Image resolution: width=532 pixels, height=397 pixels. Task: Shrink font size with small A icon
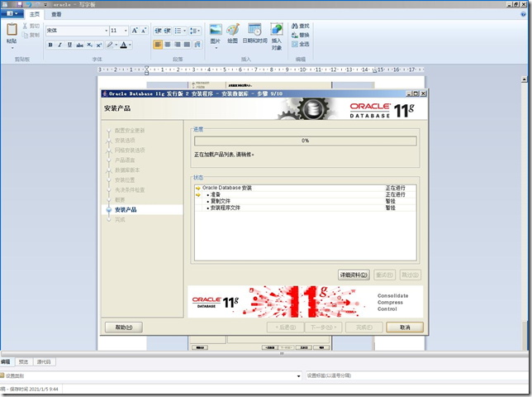[144, 31]
